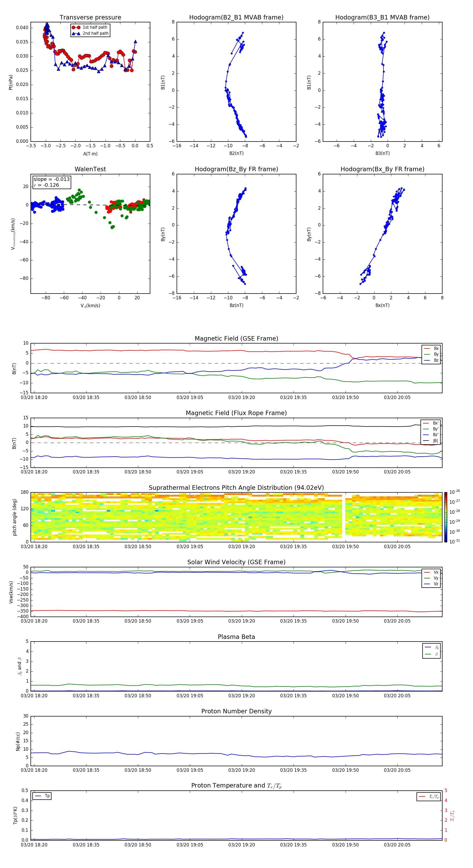Click the 'Transverse pressure' plot title
Screen dimensions: 473x868
pos(90,18)
